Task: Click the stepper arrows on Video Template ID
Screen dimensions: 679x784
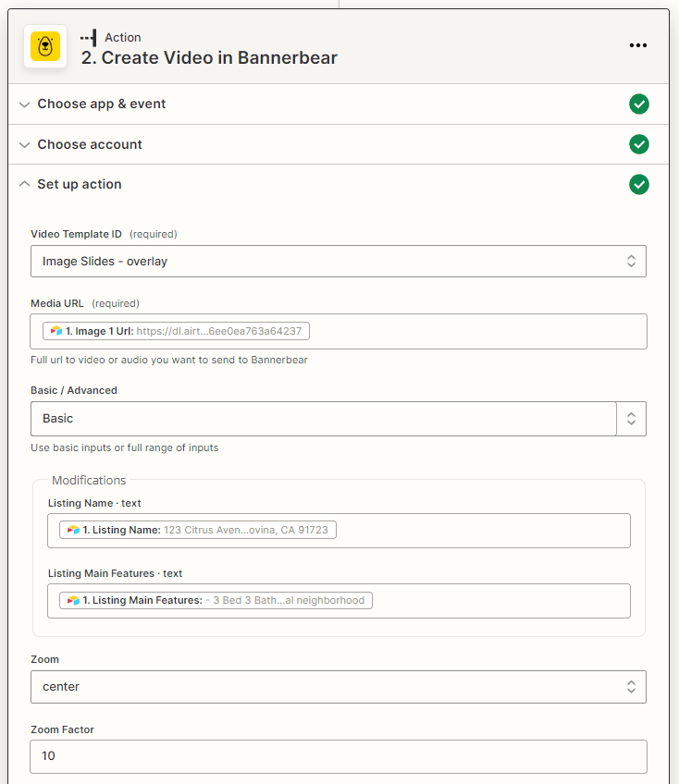Action: (632, 261)
